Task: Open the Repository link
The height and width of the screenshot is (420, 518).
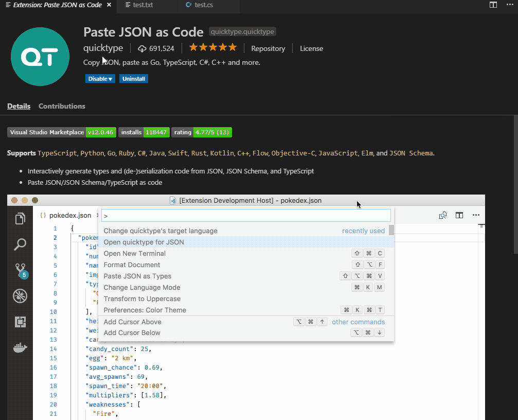Action: 268,48
